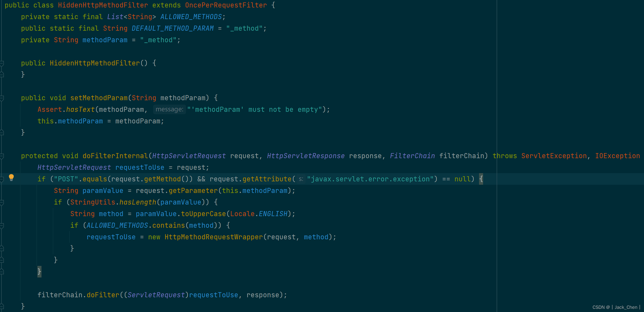This screenshot has width=644, height=312.
Task: Click the Locale.ENGLISH constant
Action: [x=273, y=214]
